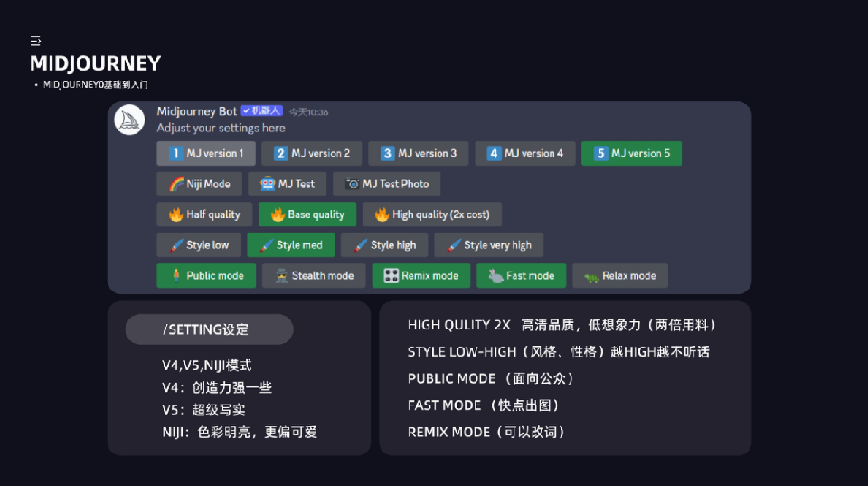
Task: Click the hamburger menu icon above MIDJOURNEY
Action: [35, 42]
